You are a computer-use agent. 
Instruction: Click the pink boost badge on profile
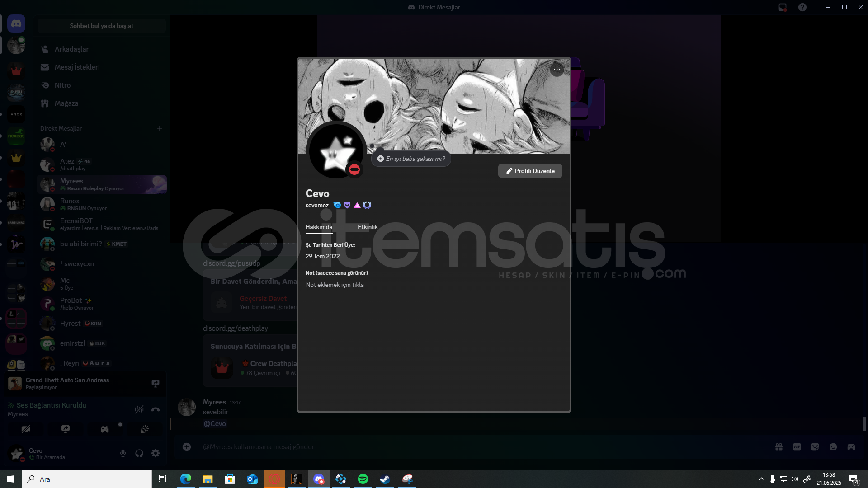[x=357, y=205]
